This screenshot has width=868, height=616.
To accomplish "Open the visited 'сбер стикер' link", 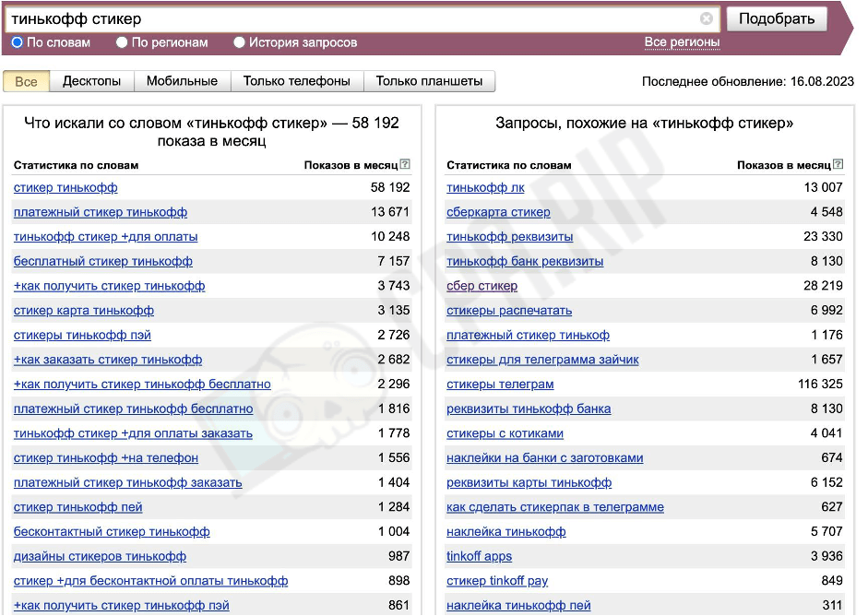I will (482, 286).
